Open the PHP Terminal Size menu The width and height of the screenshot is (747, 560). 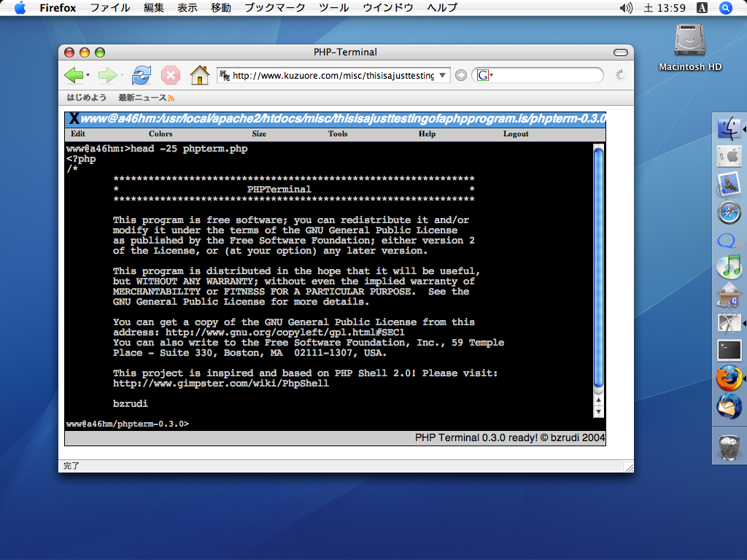click(x=259, y=134)
